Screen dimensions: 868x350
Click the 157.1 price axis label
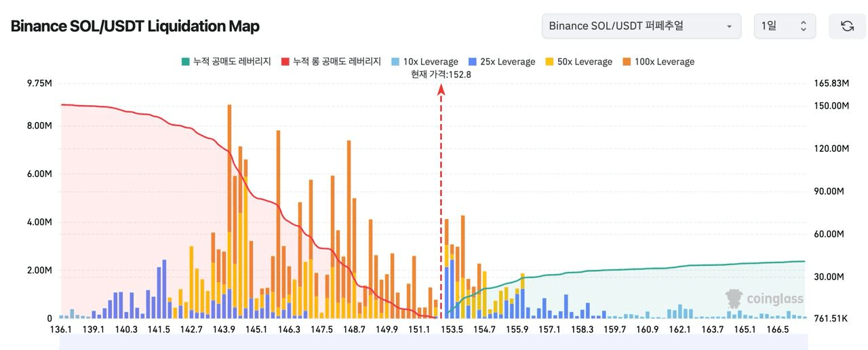(x=549, y=330)
